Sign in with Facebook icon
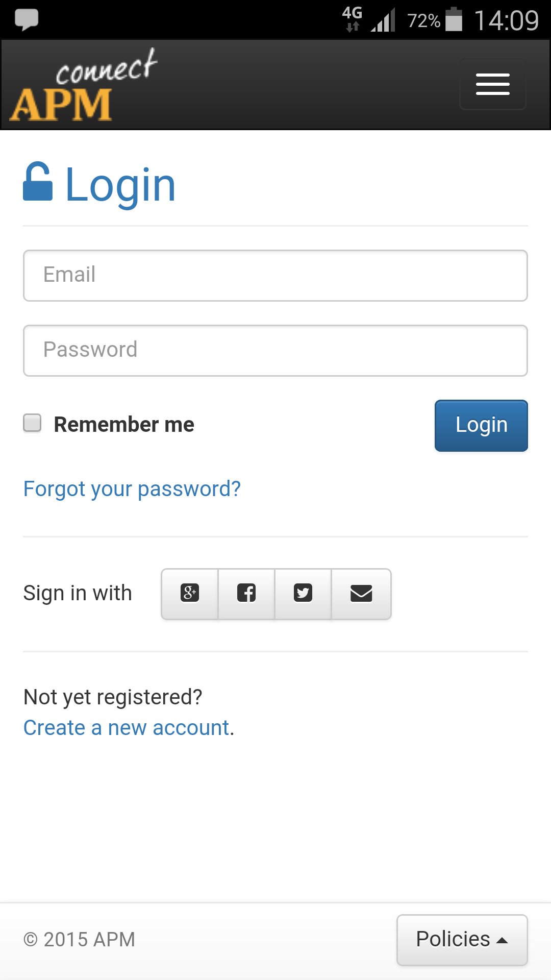 [x=246, y=594]
